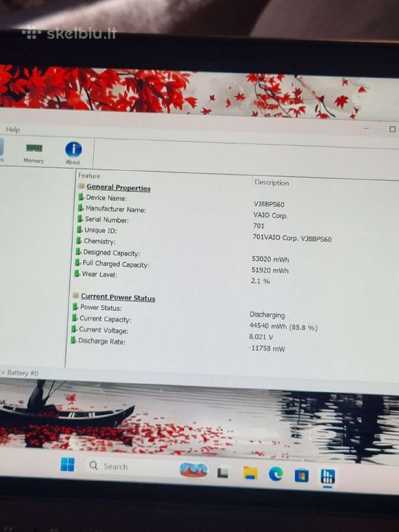Click the folder icon beside General Properties

82,186
